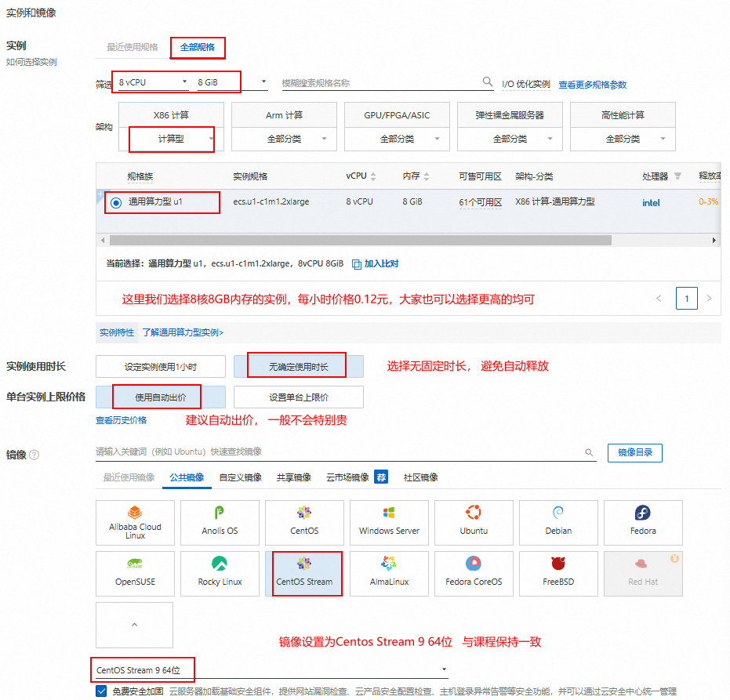Open the 高性能计算 全部分类 dropdown
This screenshot has height=700, width=730.
(x=623, y=139)
